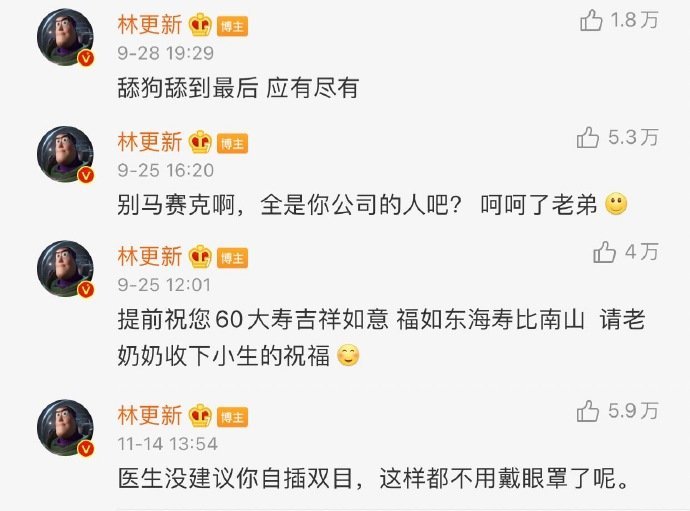Open avatar beside the 医生没建议 comment
This screenshot has width=690, height=511.
66,428
